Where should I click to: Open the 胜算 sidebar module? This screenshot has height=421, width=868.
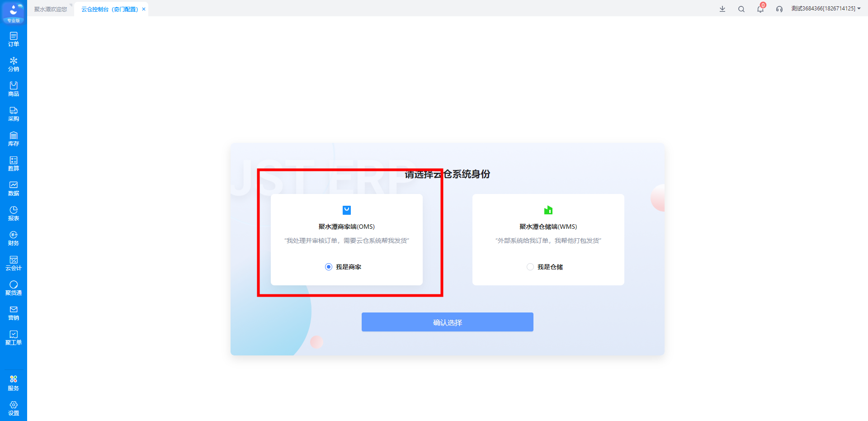(x=14, y=164)
